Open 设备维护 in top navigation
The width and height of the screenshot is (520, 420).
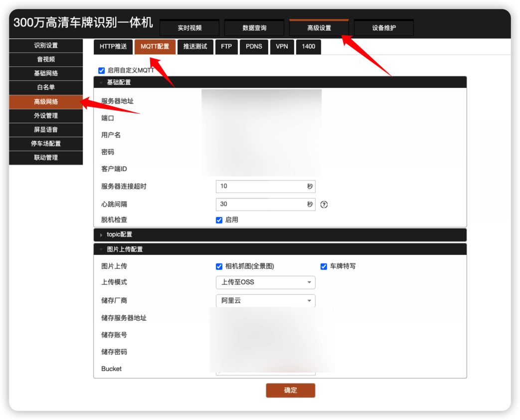click(383, 28)
